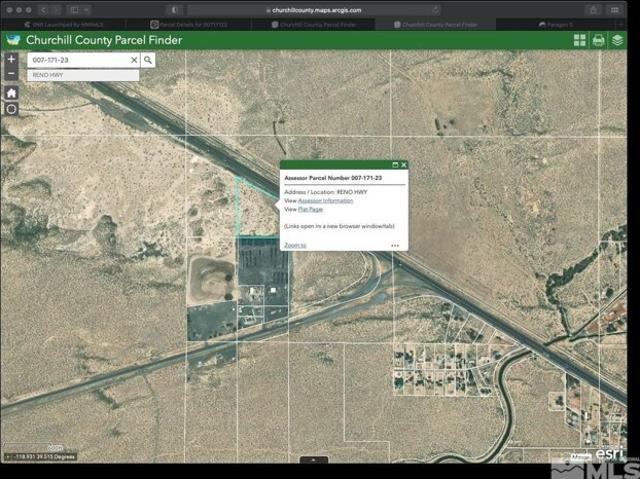
Task: Switch to the Parcel Details browser tab
Action: pyautogui.click(x=191, y=22)
